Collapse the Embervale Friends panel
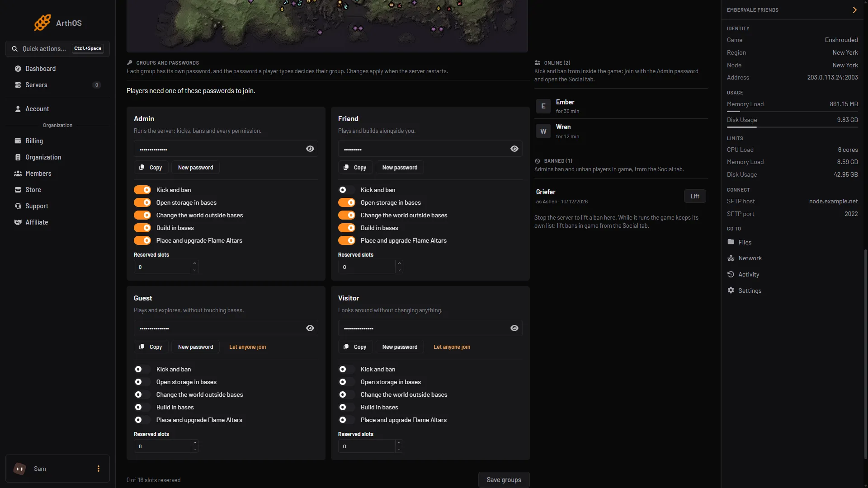 pos(854,10)
